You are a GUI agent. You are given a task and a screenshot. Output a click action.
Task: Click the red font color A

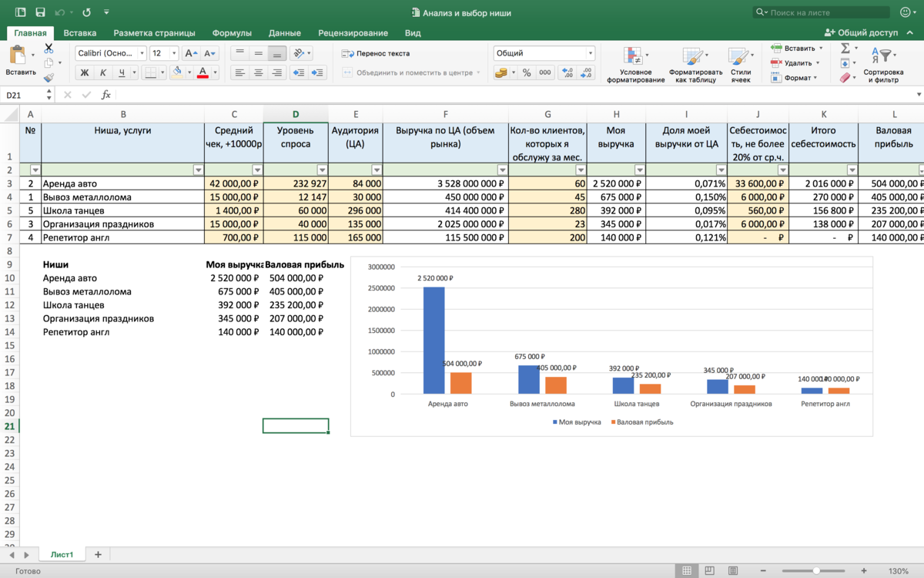[x=203, y=72]
